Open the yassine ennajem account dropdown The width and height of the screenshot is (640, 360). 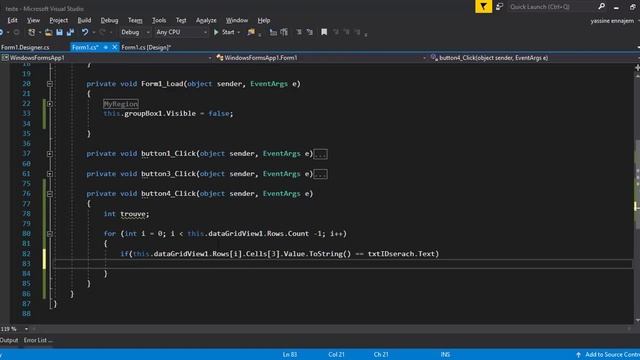coord(614,21)
